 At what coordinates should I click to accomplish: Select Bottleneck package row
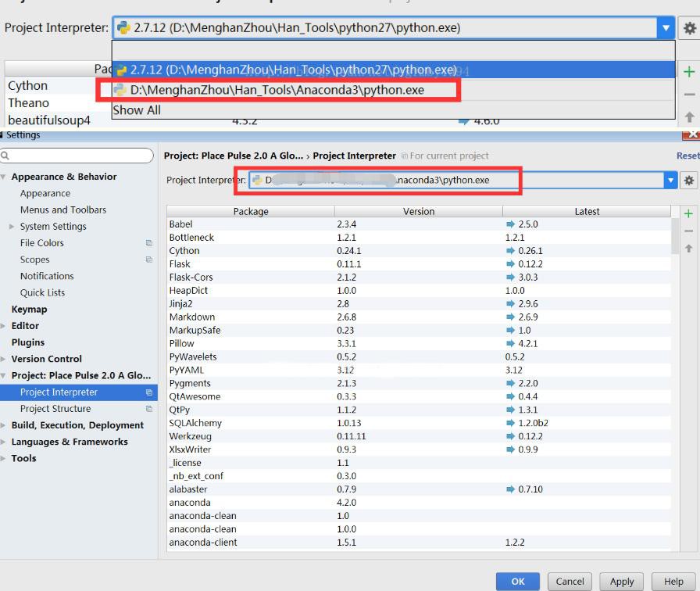point(419,238)
